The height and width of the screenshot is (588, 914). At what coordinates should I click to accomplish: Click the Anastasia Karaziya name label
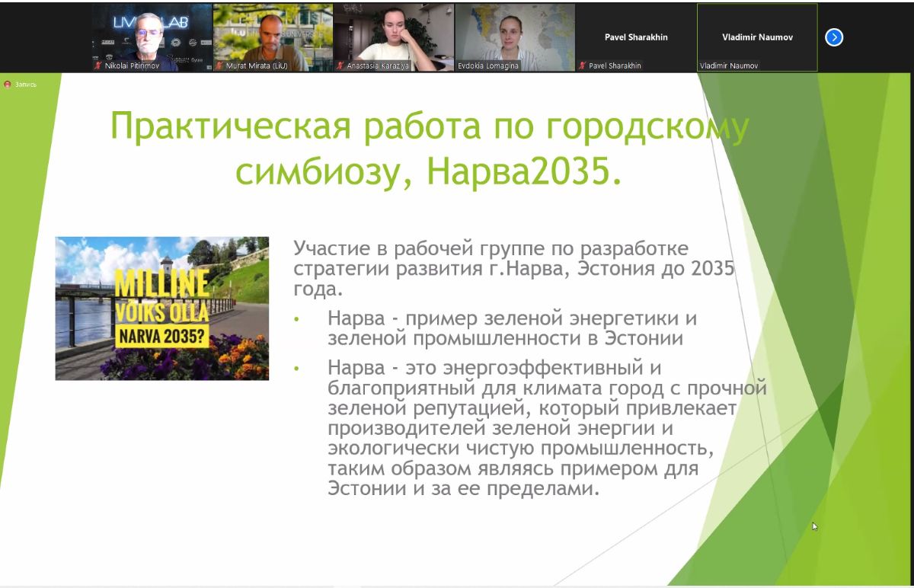pos(378,66)
